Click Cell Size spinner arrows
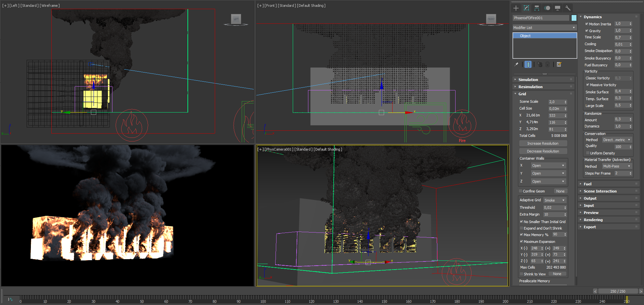 (x=565, y=109)
